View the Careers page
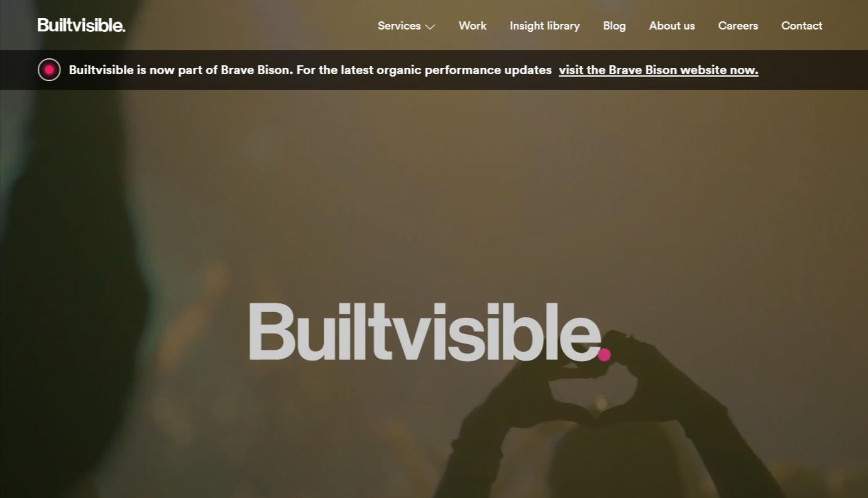The height and width of the screenshot is (498, 868). tap(738, 26)
